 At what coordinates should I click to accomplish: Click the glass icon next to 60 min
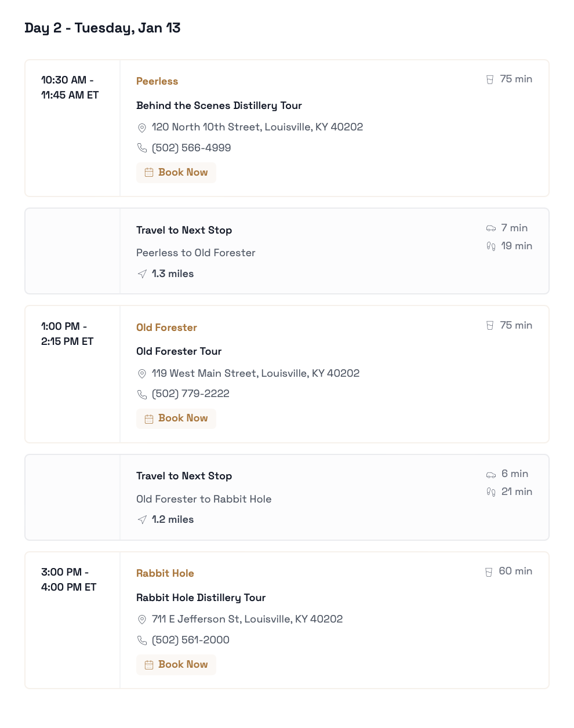(x=489, y=572)
